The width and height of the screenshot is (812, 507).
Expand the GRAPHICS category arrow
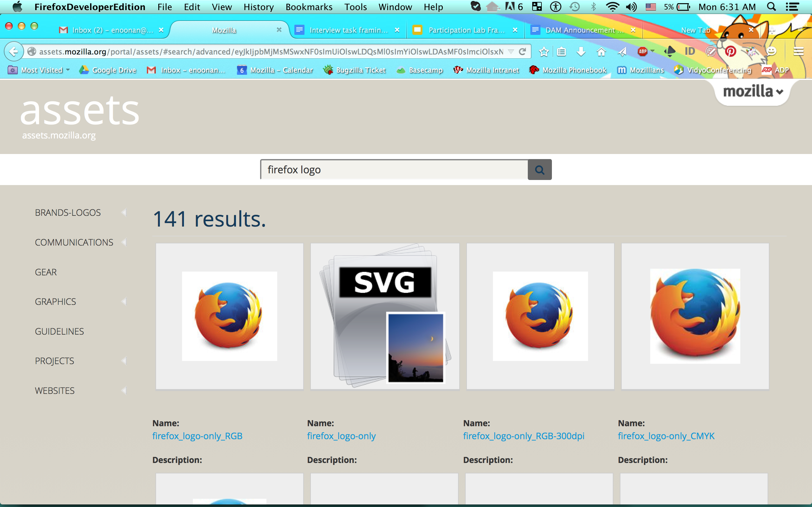124,301
